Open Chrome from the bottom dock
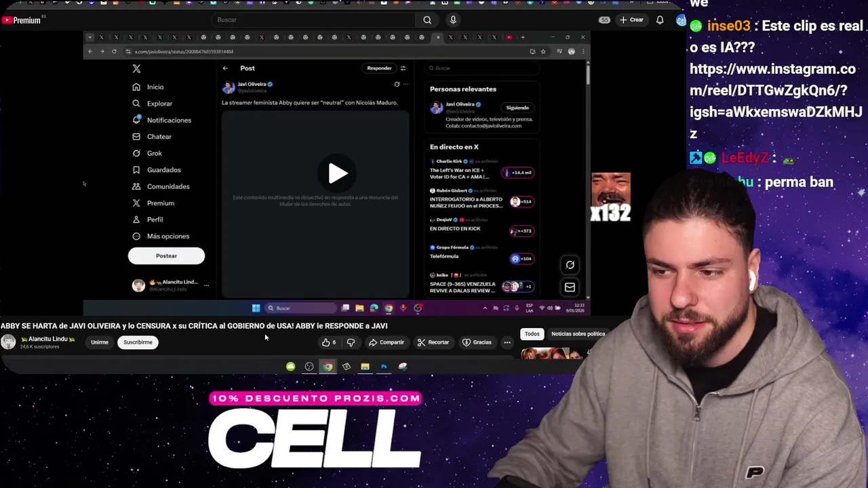This screenshot has height=488, width=868. click(328, 367)
